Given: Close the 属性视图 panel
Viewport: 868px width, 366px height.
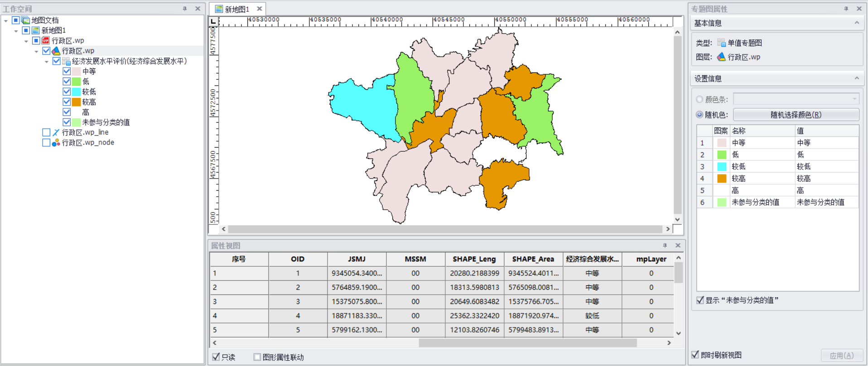Looking at the screenshot, I should pyautogui.click(x=678, y=246).
